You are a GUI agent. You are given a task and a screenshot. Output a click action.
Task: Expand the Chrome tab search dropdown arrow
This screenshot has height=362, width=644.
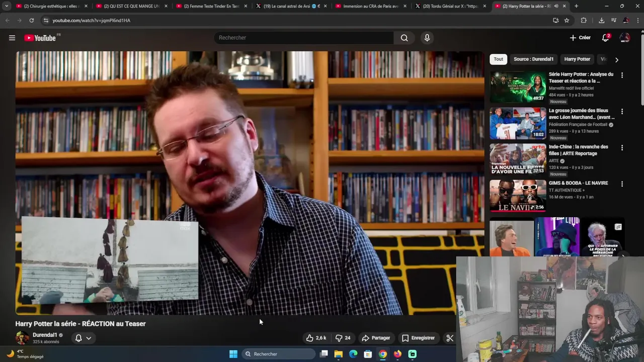tap(7, 6)
